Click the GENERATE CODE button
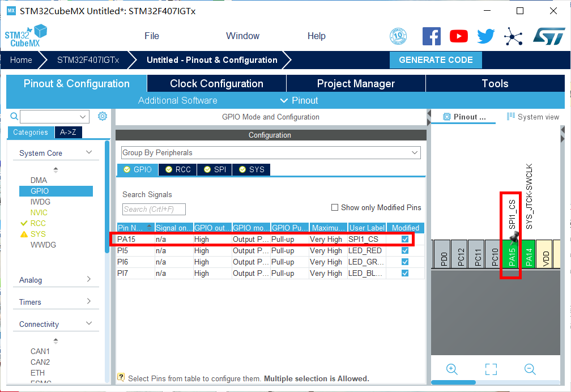Screen dimensions: 571x392 tap(436, 60)
